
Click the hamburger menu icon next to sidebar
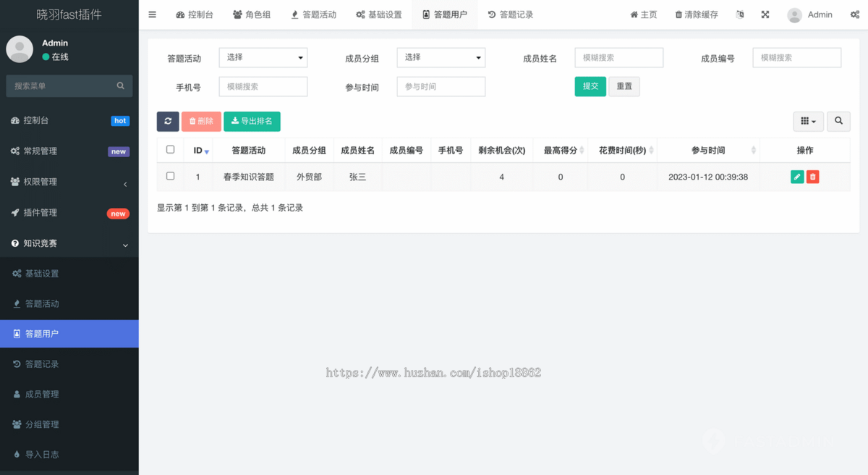tap(152, 14)
